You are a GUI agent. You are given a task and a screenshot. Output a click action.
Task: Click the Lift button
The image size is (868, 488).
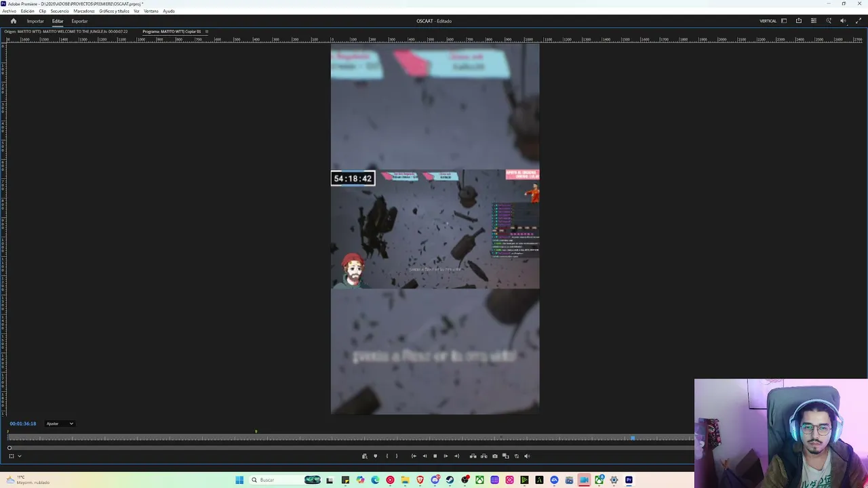coord(473,456)
